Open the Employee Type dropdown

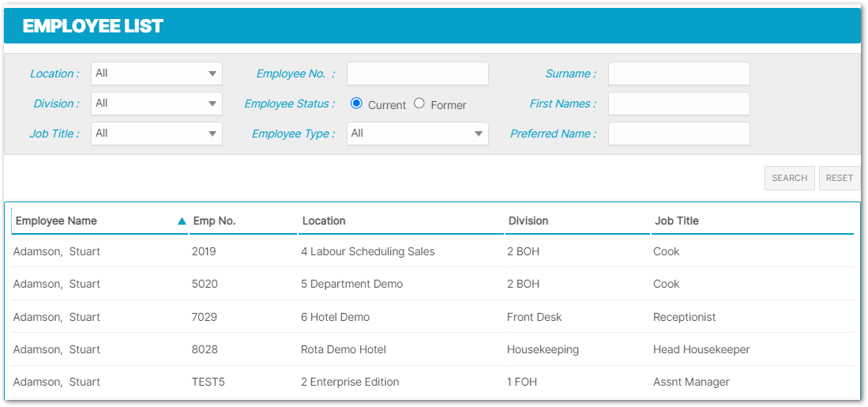[x=417, y=134]
